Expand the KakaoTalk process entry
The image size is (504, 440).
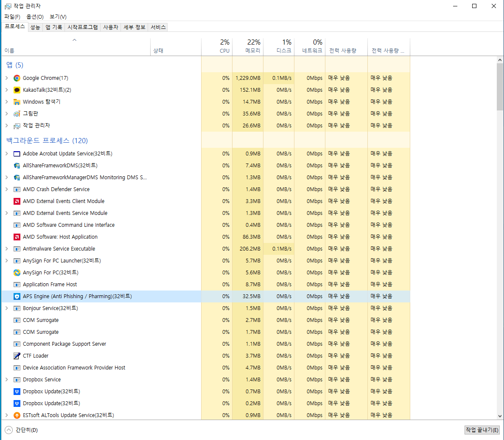7,90
